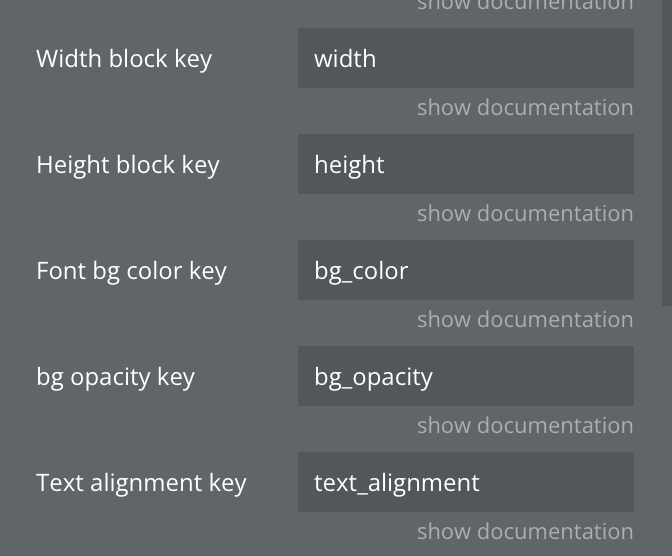The height and width of the screenshot is (556, 672).
Task: Open documentation link under bg opacity key
Action: click(x=525, y=425)
